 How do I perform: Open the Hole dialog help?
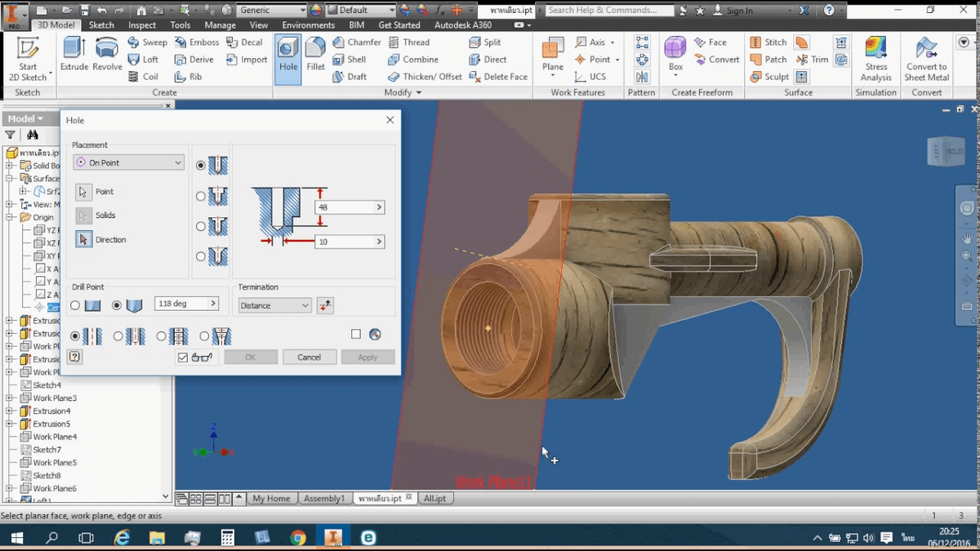point(74,357)
